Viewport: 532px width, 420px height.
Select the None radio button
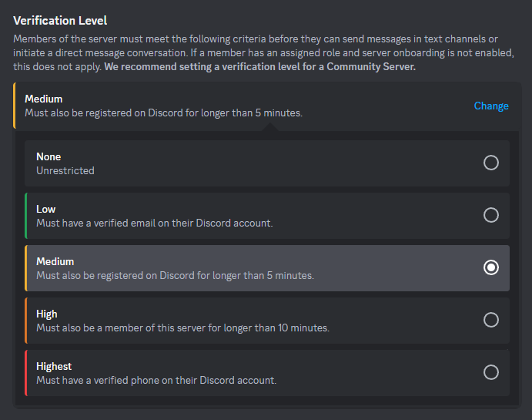pyautogui.click(x=490, y=163)
